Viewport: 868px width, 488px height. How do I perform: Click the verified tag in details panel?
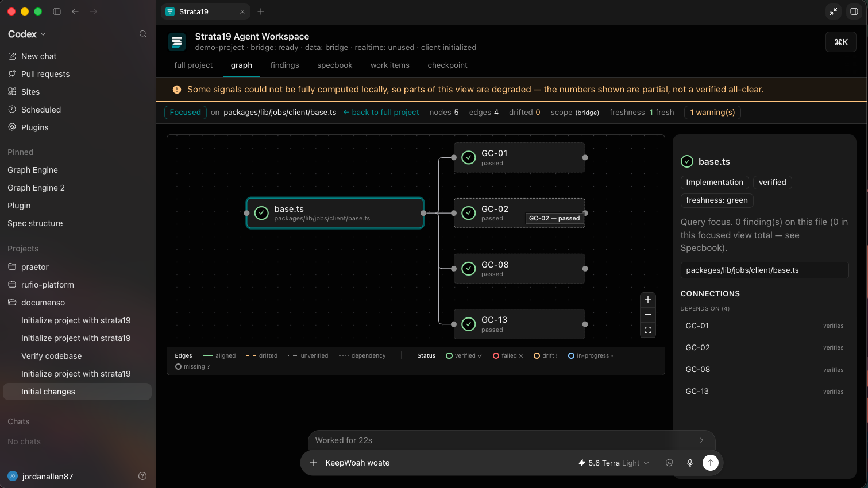(x=772, y=183)
